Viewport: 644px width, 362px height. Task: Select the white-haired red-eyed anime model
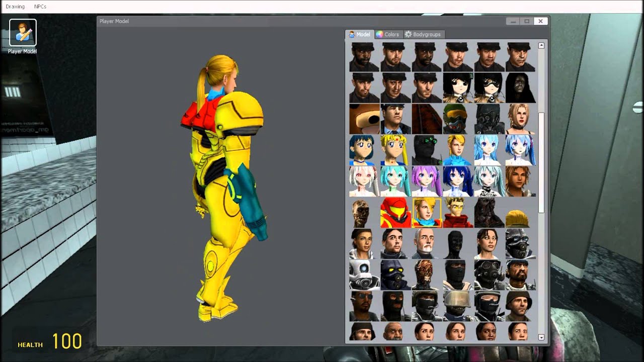click(x=364, y=181)
